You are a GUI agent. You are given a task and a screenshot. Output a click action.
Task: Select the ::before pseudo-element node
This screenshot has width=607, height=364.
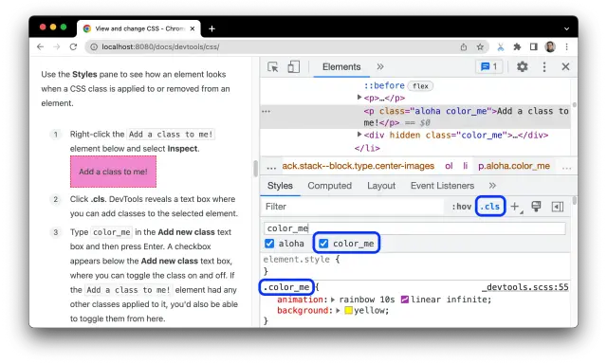click(384, 85)
